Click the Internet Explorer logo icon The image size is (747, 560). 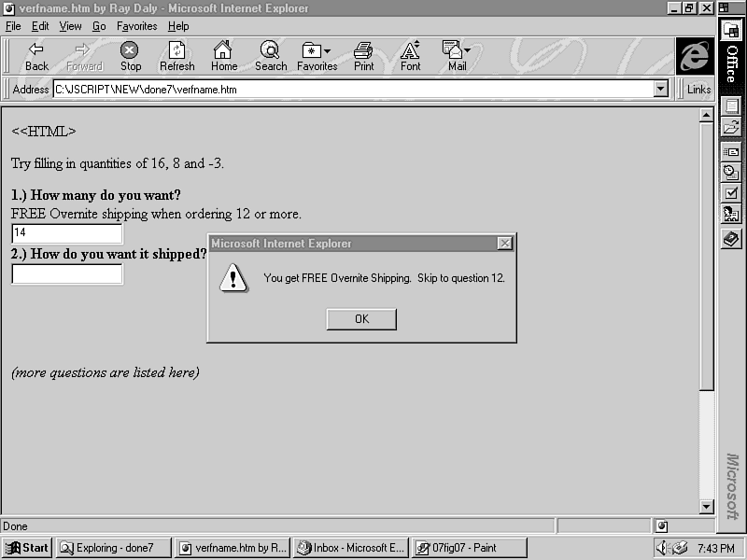(695, 56)
